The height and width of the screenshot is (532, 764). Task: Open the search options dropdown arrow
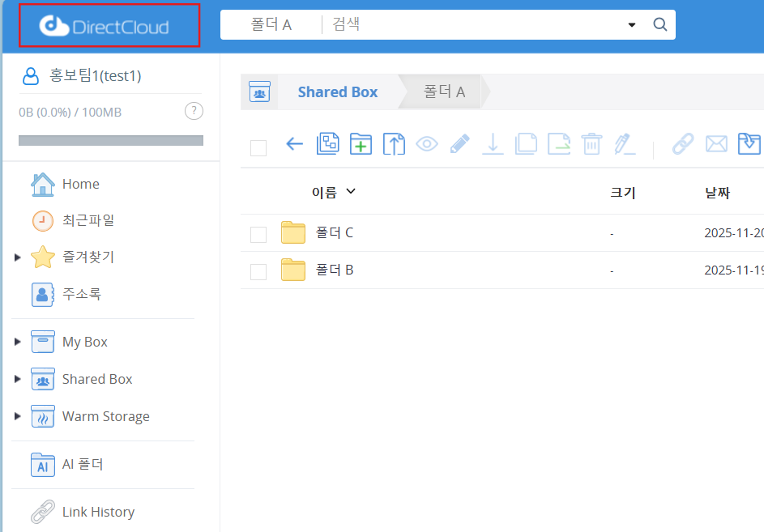(632, 25)
